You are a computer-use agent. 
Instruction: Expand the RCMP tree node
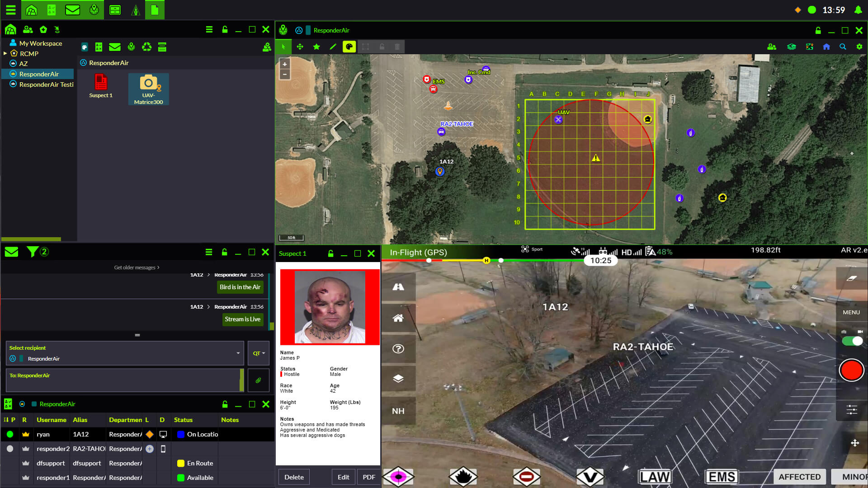point(5,53)
